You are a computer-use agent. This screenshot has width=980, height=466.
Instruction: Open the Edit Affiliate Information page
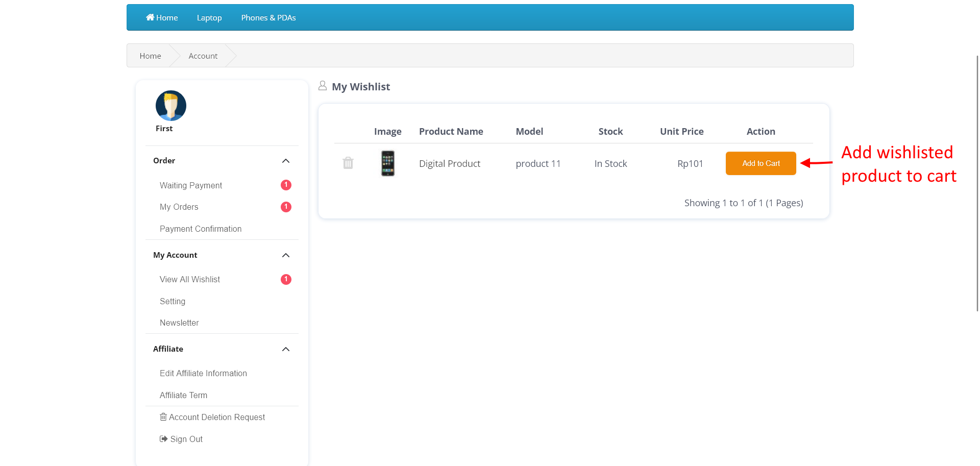click(x=203, y=373)
